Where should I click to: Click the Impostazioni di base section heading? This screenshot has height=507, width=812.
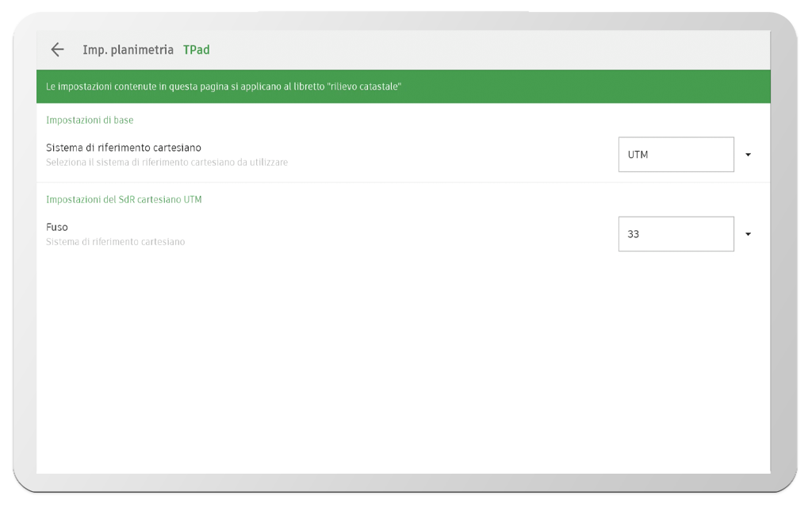[x=90, y=120]
